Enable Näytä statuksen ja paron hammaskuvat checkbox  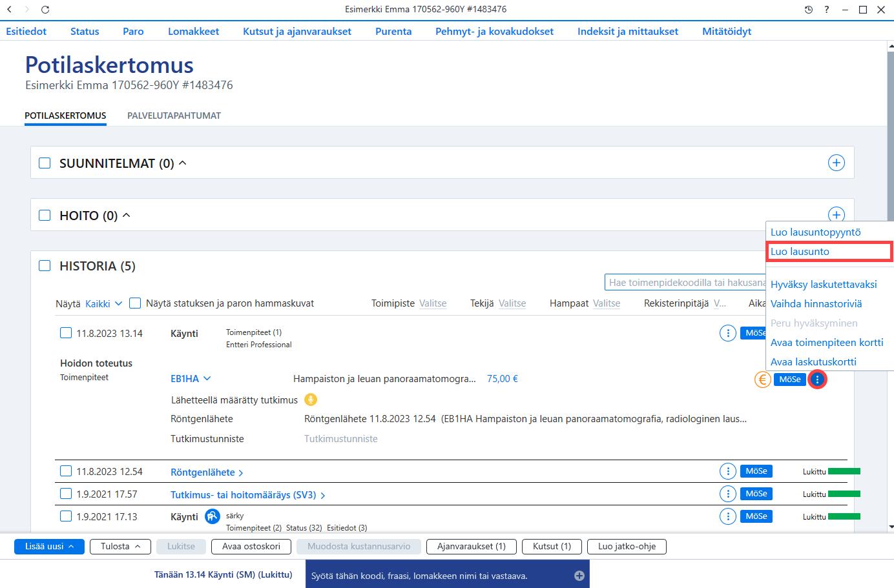tap(135, 303)
